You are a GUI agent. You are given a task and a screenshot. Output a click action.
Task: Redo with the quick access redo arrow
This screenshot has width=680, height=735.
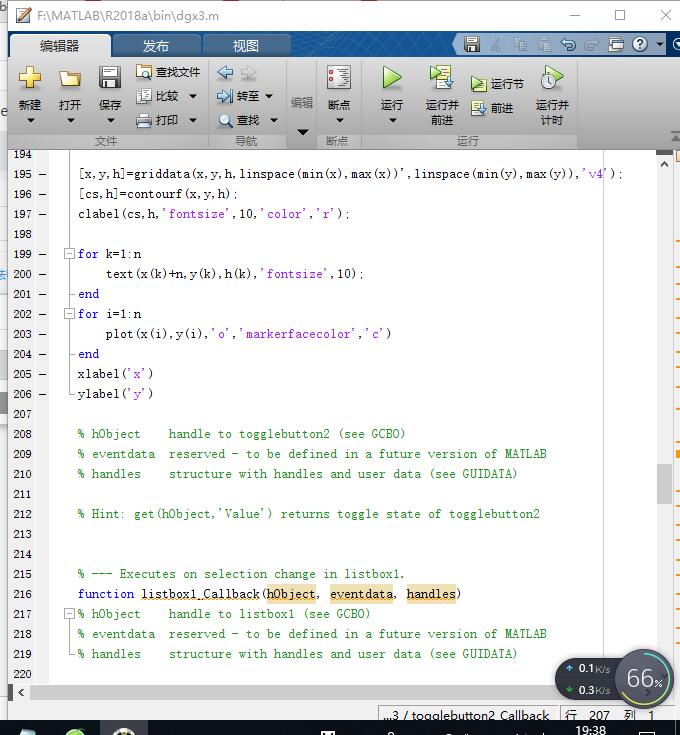tap(591, 45)
